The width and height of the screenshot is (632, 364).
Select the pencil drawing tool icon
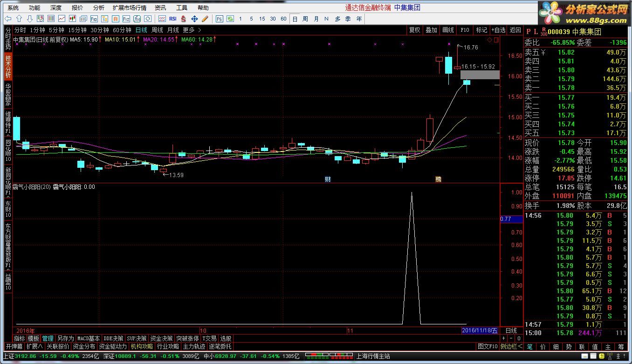click(x=205, y=19)
